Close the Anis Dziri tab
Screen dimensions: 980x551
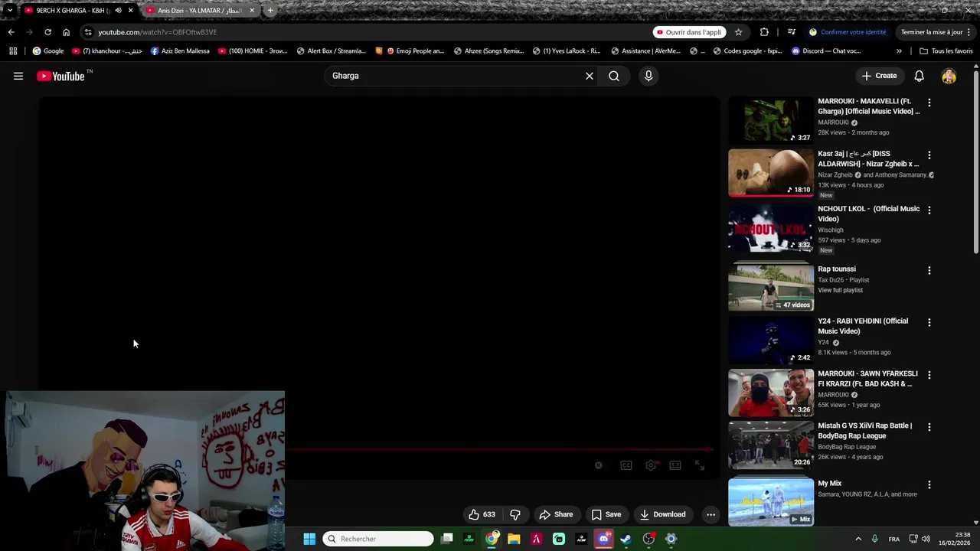pyautogui.click(x=252, y=11)
